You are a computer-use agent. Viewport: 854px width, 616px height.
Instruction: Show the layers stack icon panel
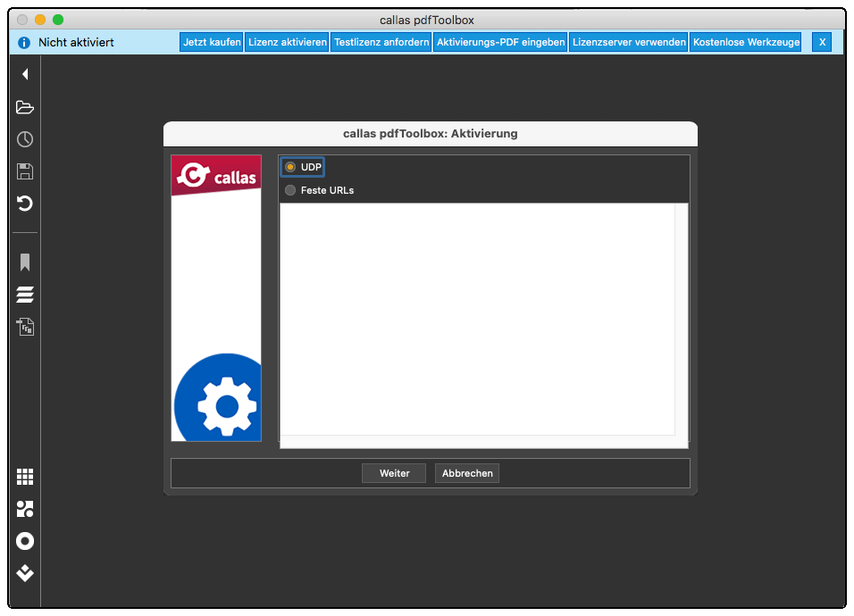point(25,295)
